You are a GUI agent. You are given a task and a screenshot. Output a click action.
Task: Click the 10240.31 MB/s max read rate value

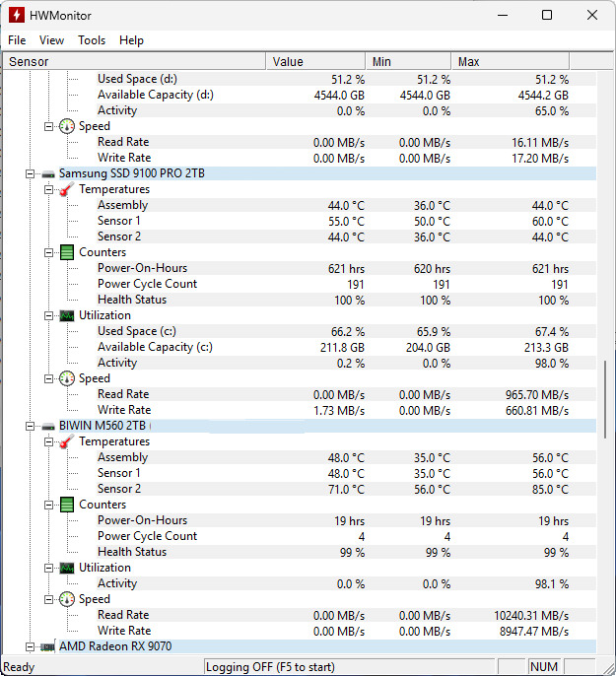[x=531, y=616]
